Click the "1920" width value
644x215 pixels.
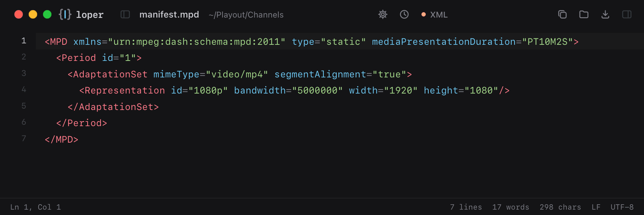click(401, 91)
